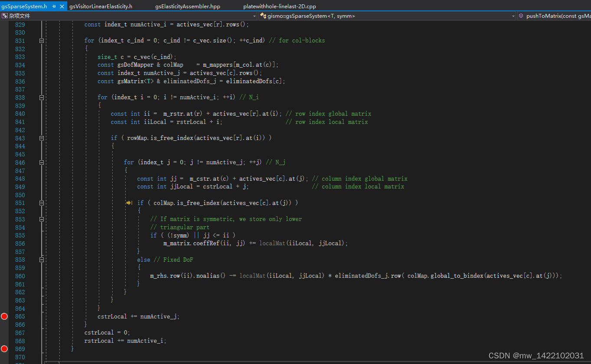The height and width of the screenshot is (364, 591).
Task: Click 'm_rstr.at(r)' on line 840
Action: coord(183,114)
